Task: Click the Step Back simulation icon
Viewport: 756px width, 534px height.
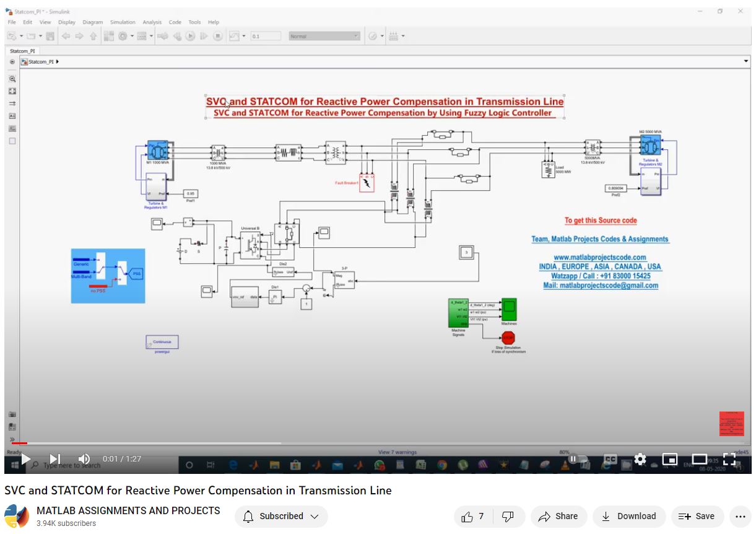Action: point(176,37)
